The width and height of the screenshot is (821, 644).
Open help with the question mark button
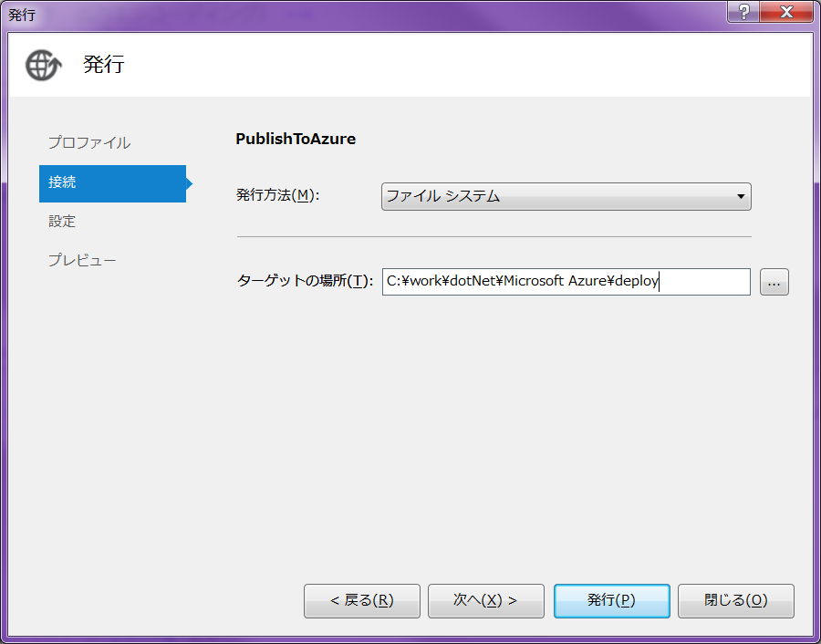[743, 12]
